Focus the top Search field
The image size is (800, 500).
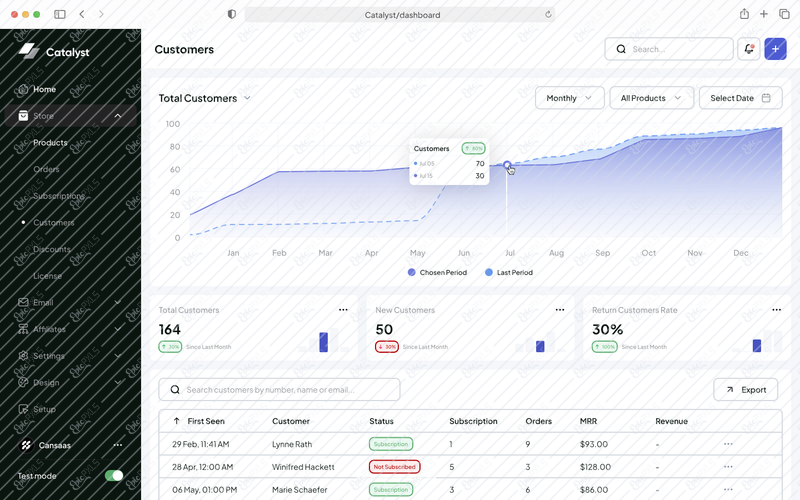coord(669,49)
